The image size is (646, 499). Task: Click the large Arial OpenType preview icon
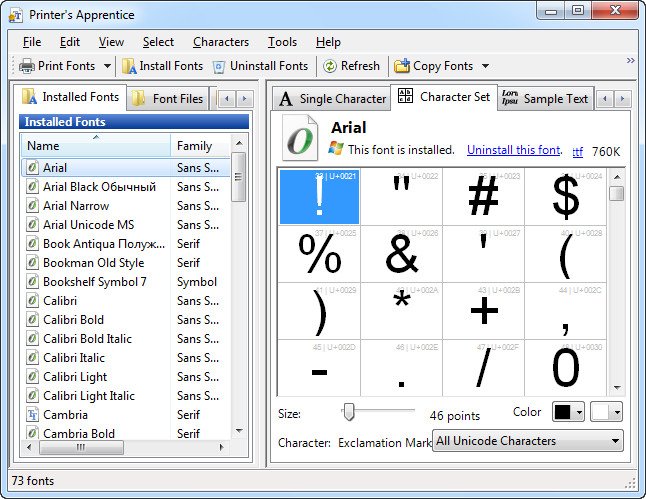300,138
